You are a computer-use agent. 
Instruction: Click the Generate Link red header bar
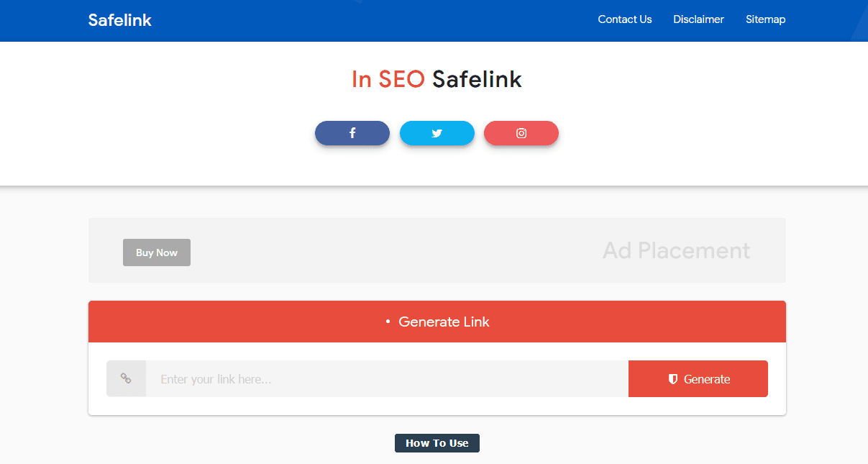coord(437,322)
